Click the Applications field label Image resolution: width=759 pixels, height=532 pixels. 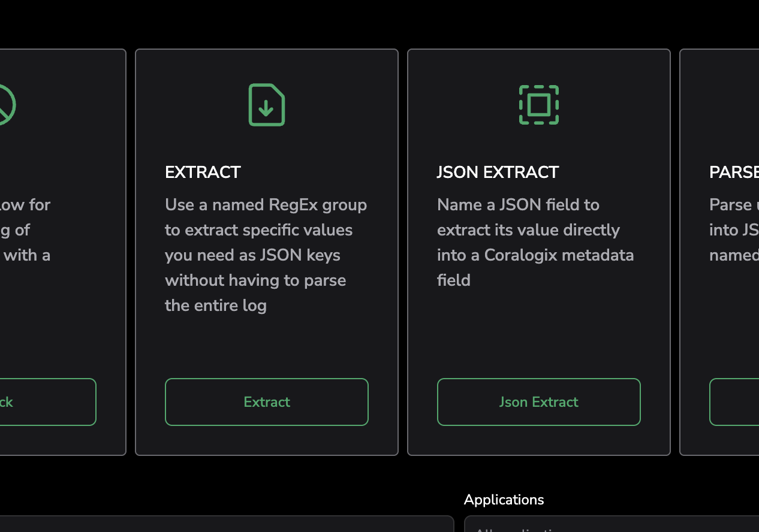point(504,500)
